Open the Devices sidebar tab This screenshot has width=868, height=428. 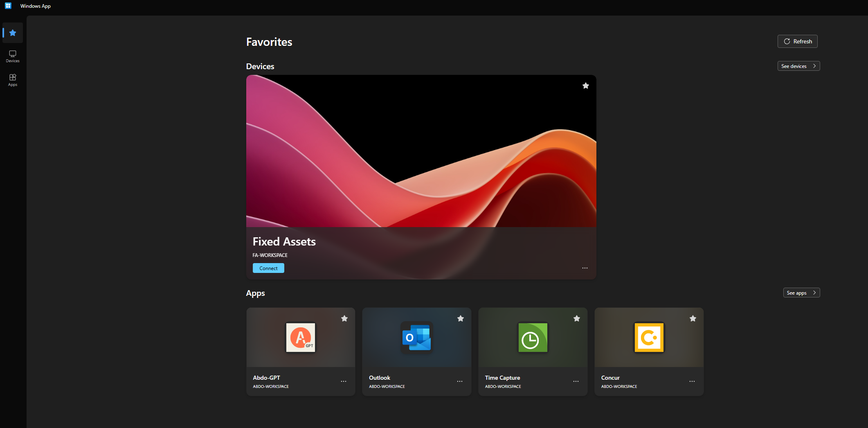pos(13,56)
